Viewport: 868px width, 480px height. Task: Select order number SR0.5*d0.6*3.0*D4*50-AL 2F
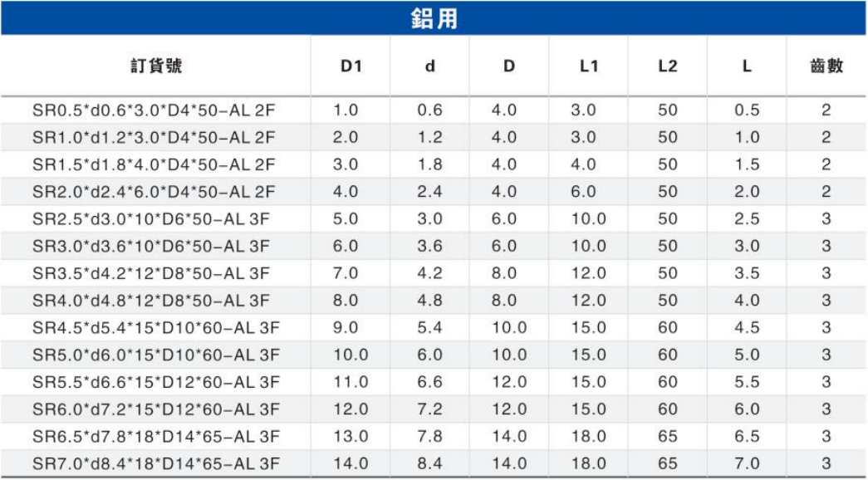[154, 110]
